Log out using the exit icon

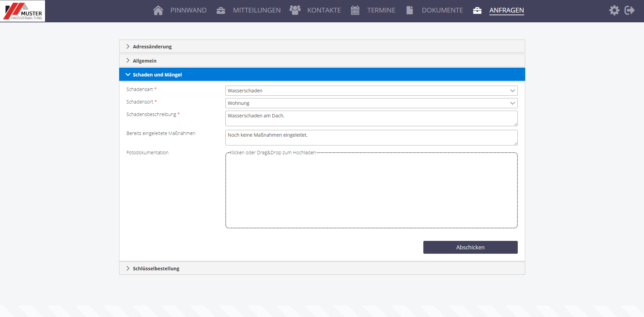[x=629, y=10]
